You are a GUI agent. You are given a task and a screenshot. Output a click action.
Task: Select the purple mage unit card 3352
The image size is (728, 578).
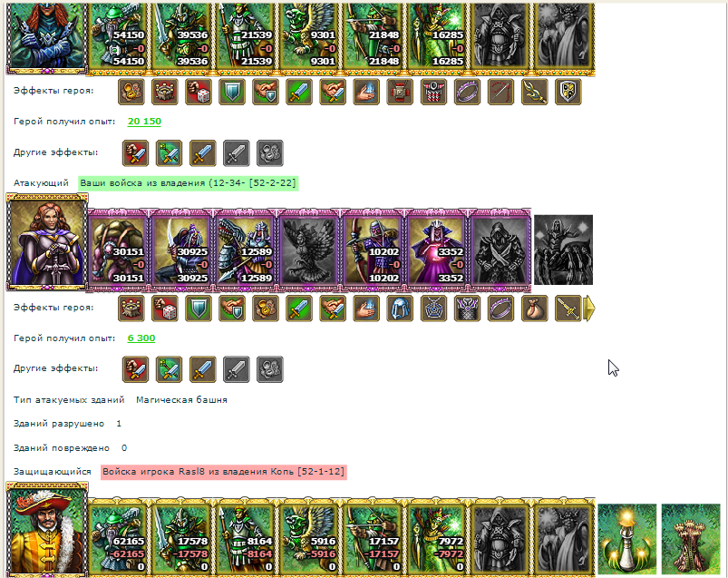(x=436, y=250)
